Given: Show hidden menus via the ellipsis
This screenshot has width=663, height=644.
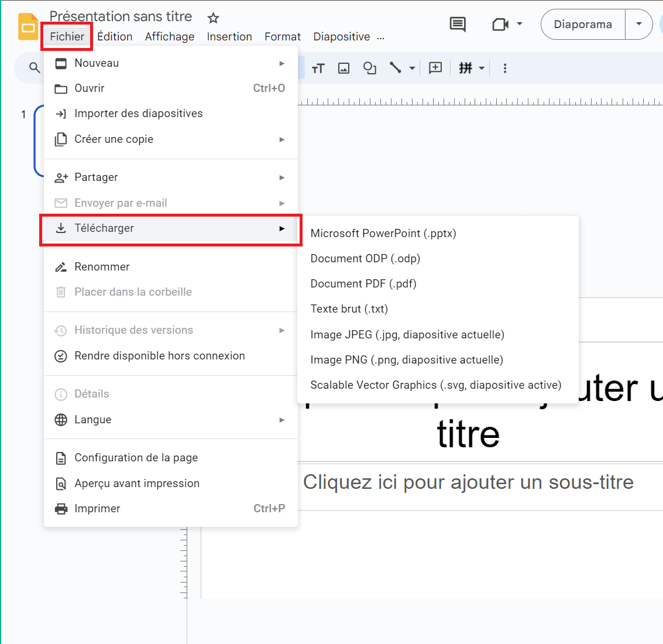Looking at the screenshot, I should click(380, 37).
